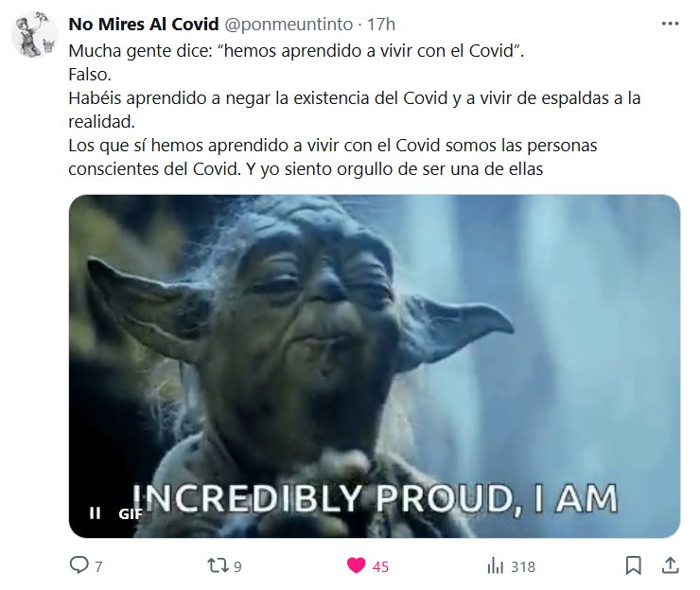The width and height of the screenshot is (700, 590).
Task: Click the @ponmeuntinto handle
Action: (289, 24)
